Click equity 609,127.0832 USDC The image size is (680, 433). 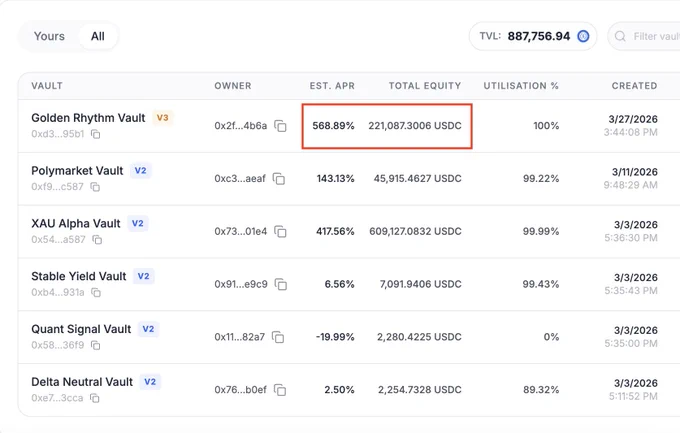tap(415, 232)
